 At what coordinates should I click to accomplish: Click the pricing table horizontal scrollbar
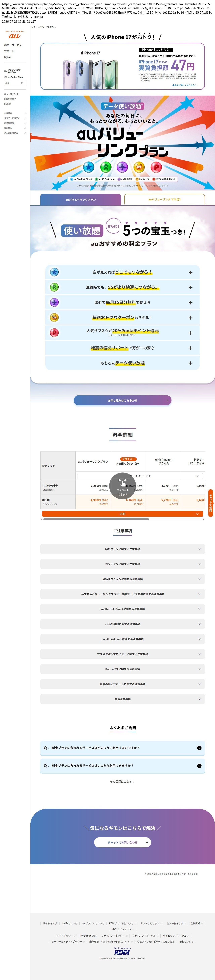coord(96,519)
